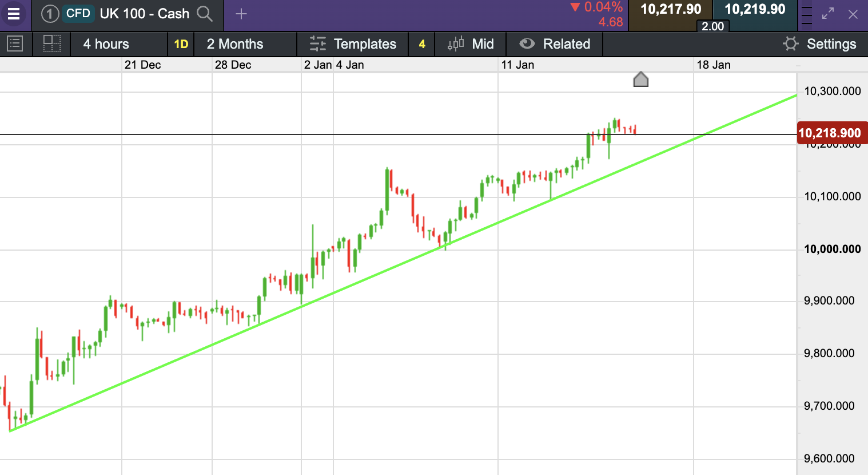Click the circled 1 chart number tab
Image resolution: width=868 pixels, height=475 pixels.
click(50, 14)
